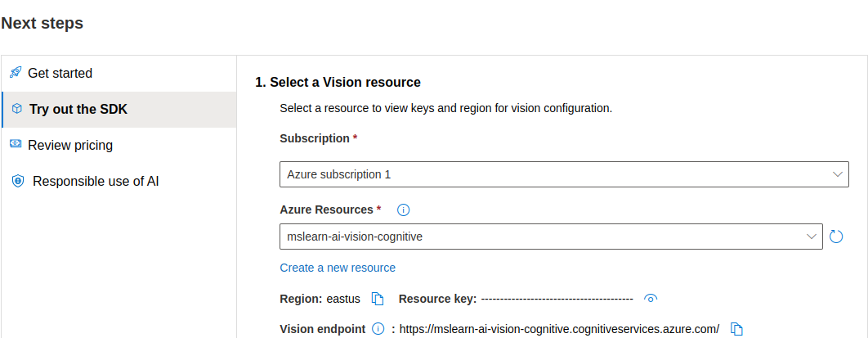Click the Create a new resource link
The width and height of the screenshot is (868, 338).
[x=338, y=268]
